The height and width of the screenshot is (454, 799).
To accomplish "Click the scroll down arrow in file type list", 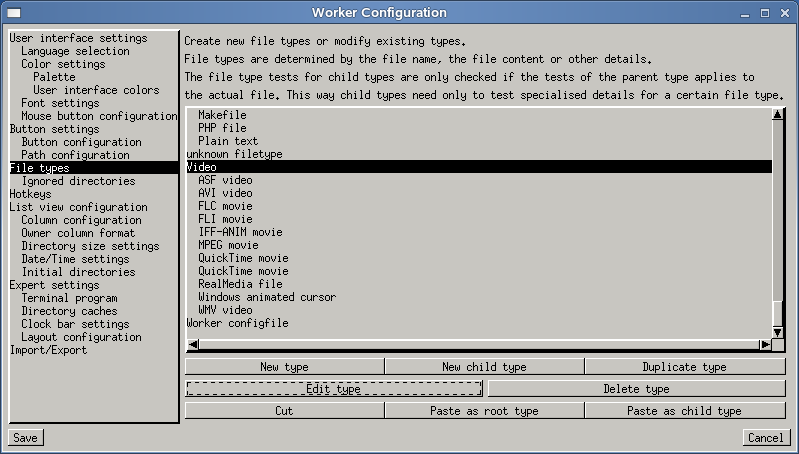I will click(x=777, y=332).
